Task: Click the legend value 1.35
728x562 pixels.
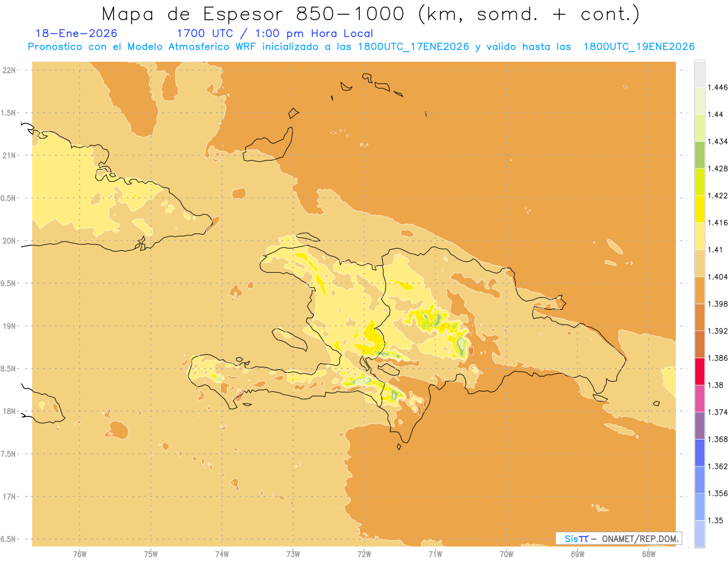Action: click(x=715, y=521)
